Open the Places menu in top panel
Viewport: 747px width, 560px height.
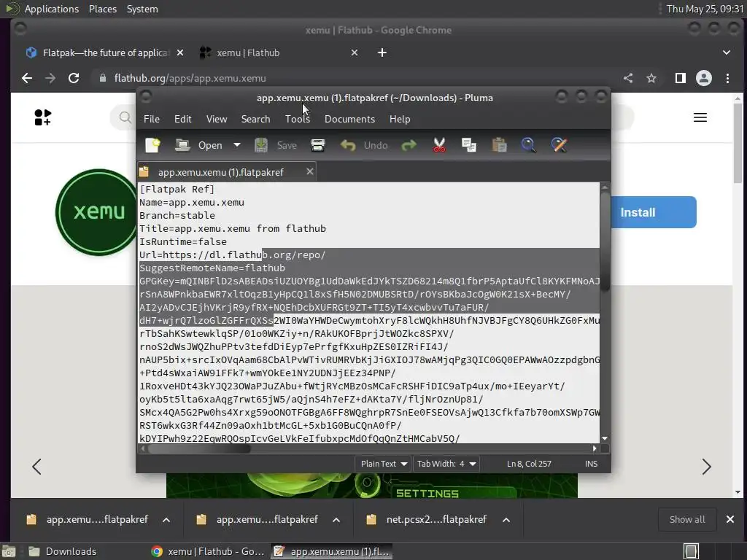103,9
